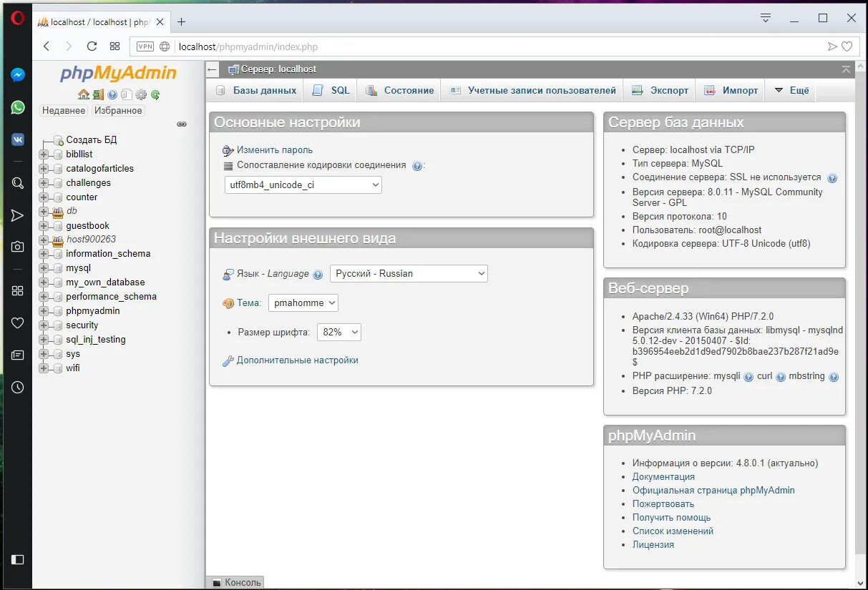Expand the wifi database node
The height and width of the screenshot is (590, 868).
click(43, 368)
